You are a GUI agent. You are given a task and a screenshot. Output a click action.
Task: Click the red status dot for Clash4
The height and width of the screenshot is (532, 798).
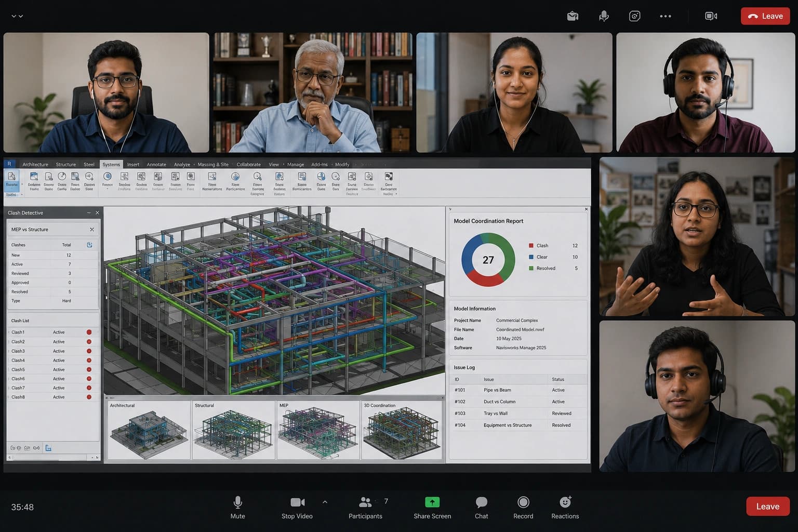89,360
